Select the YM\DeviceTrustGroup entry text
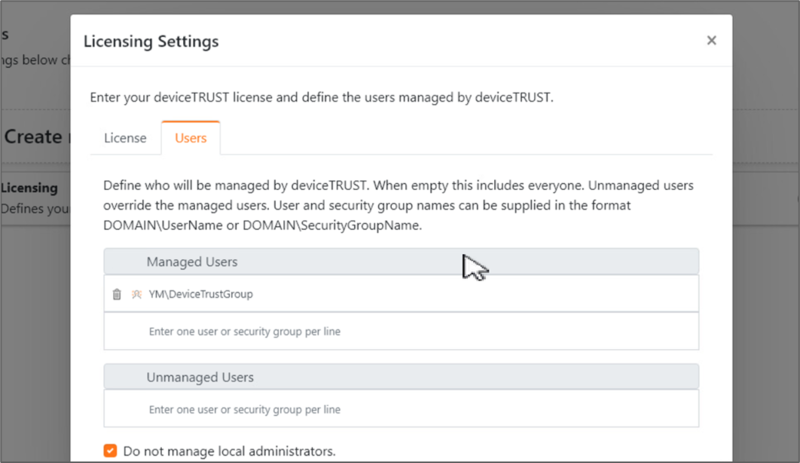This screenshot has width=800, height=463. (x=201, y=294)
